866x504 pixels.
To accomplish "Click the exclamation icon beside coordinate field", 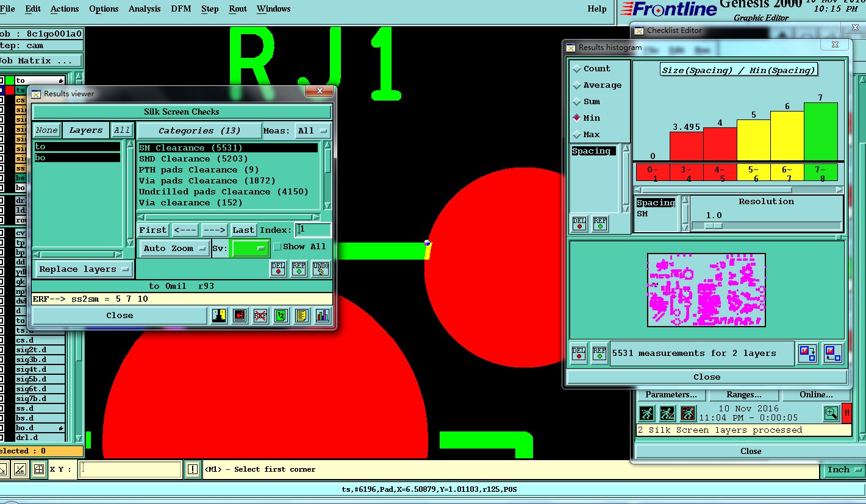I will 193,469.
